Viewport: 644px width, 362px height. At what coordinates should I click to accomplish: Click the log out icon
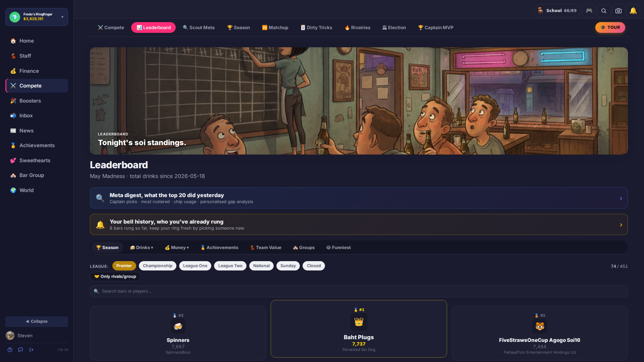point(32,350)
